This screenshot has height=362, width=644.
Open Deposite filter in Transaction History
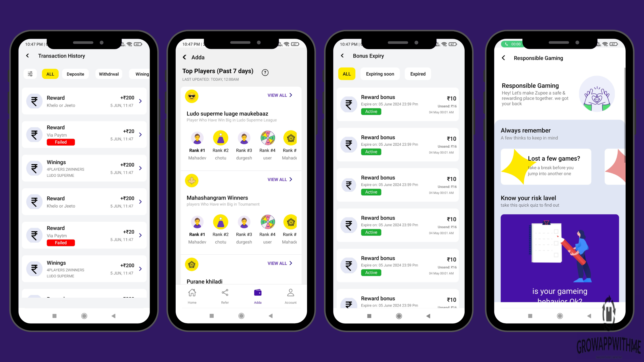[75, 74]
